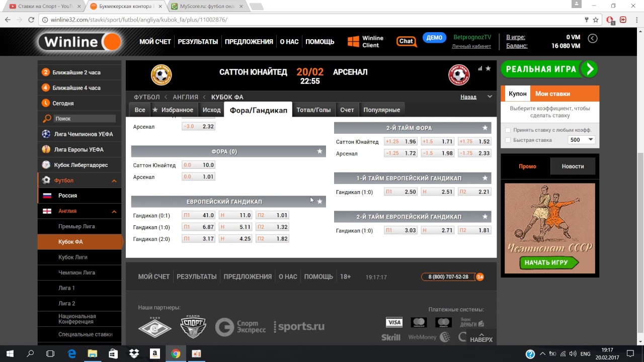Click the Арсенал team badge

(x=459, y=75)
